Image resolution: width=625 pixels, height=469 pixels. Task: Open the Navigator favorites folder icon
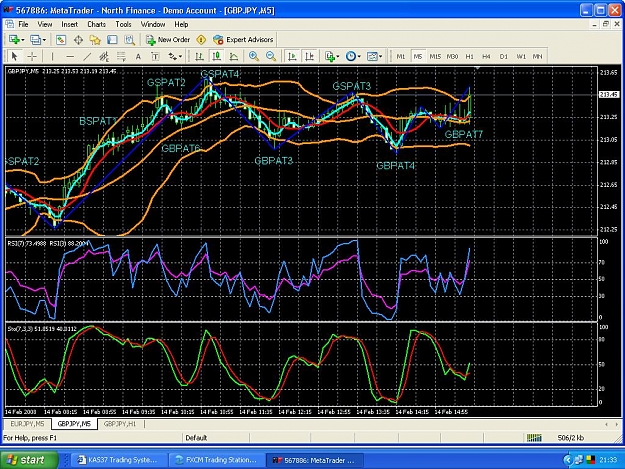coord(95,39)
